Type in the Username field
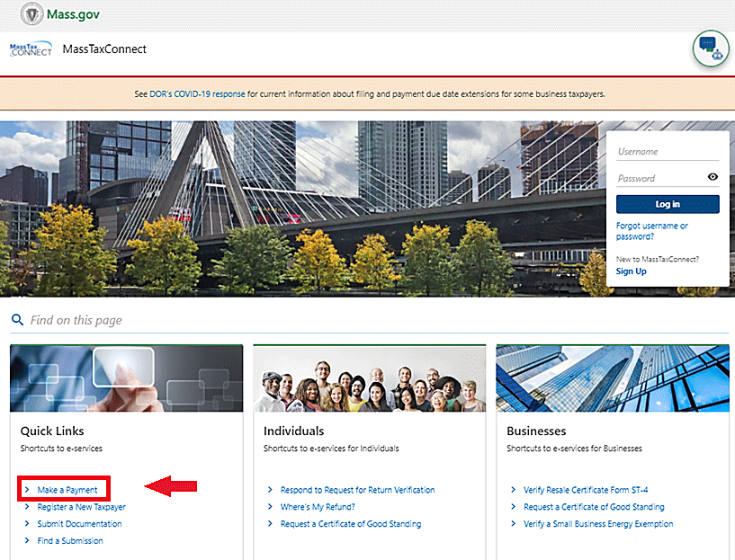Image resolution: width=735 pixels, height=560 pixels. pos(667,152)
